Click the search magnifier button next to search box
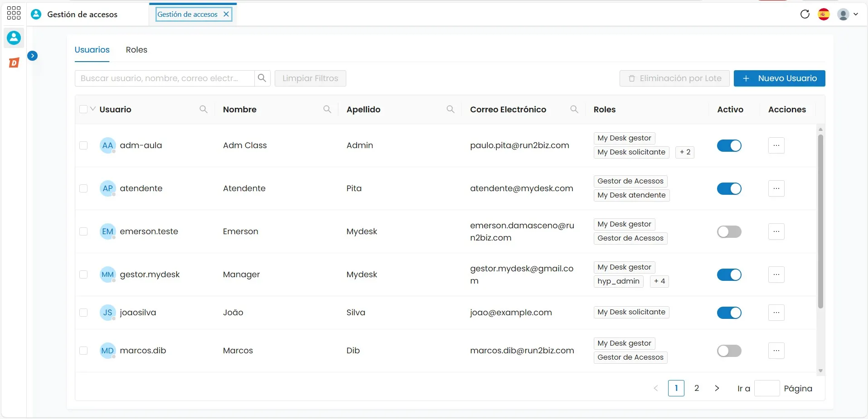 262,78
